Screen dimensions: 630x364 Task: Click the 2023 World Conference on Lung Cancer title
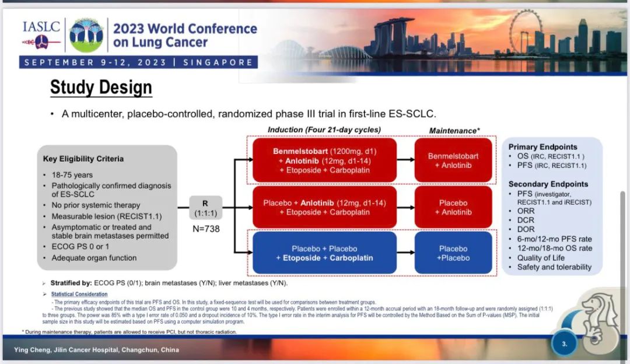[x=184, y=35]
